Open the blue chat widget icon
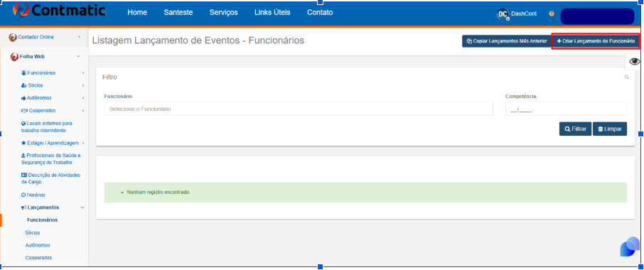This screenshot has width=644, height=270. click(x=630, y=247)
